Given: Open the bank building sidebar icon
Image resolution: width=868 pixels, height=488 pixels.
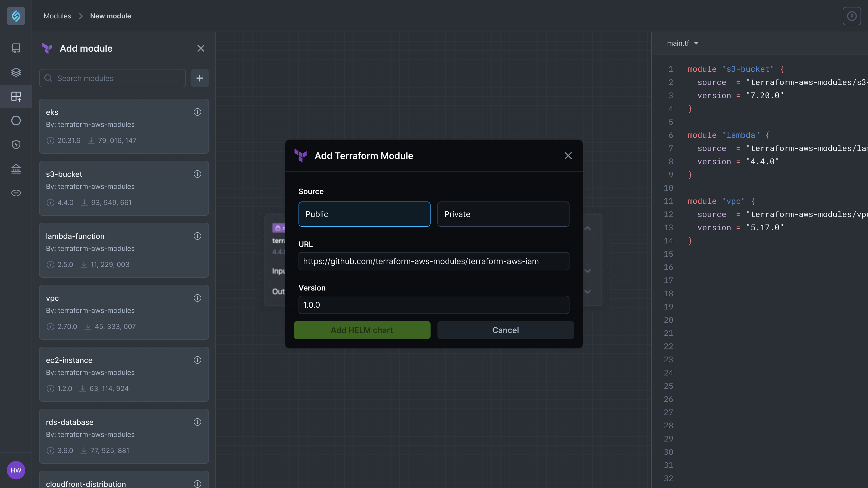Looking at the screenshot, I should coord(16,169).
